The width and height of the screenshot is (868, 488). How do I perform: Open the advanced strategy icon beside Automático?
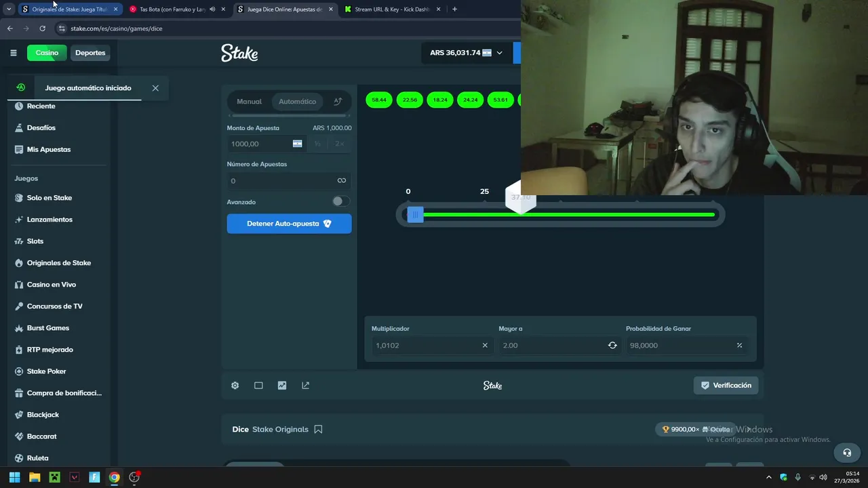(338, 102)
